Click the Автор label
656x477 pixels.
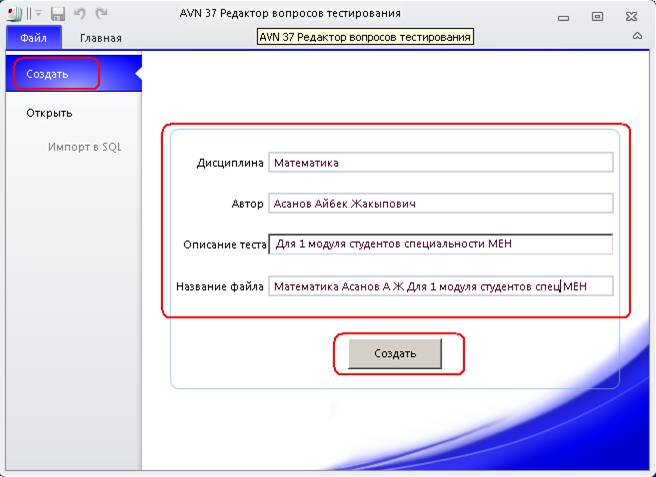point(247,204)
